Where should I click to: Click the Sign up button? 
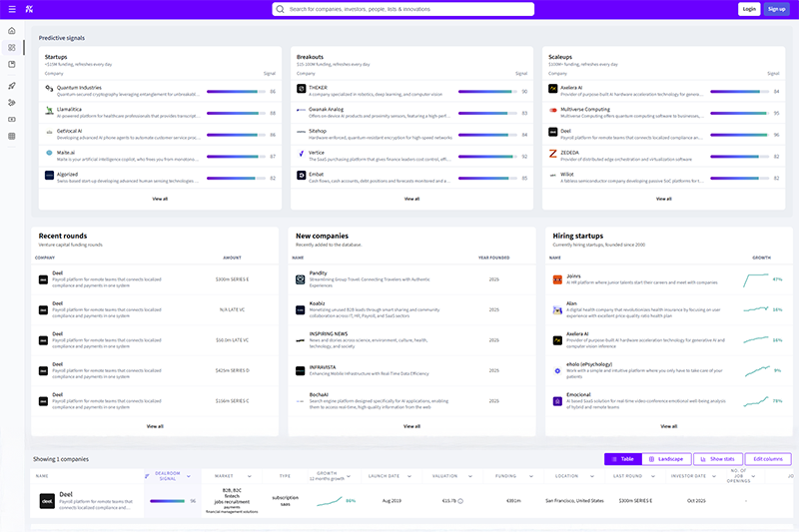776,9
